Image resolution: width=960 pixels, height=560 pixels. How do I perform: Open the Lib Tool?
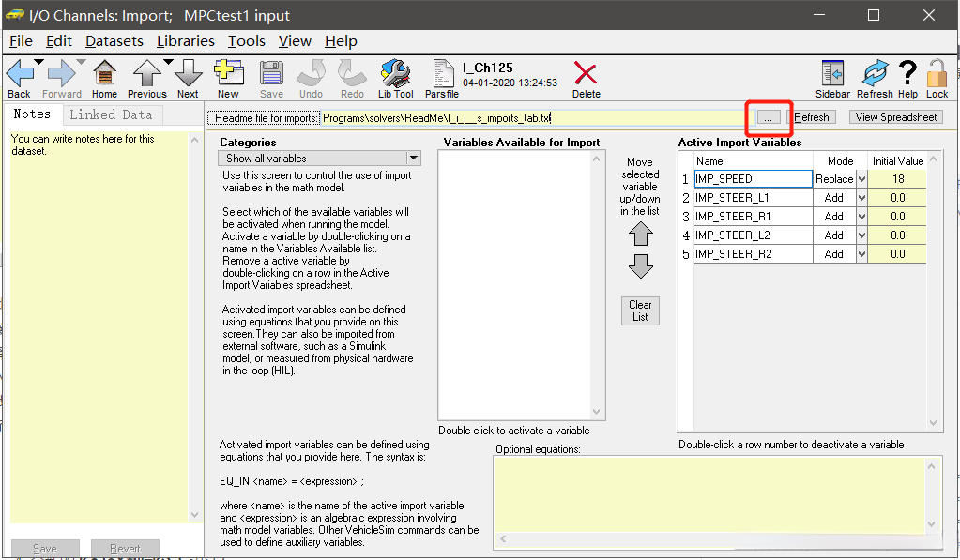click(x=395, y=73)
